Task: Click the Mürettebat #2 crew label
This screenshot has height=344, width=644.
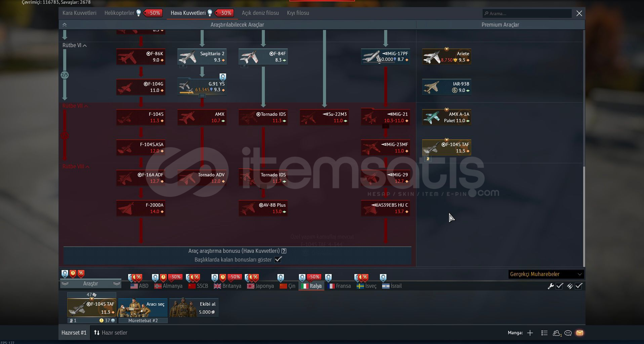Action: [143, 320]
